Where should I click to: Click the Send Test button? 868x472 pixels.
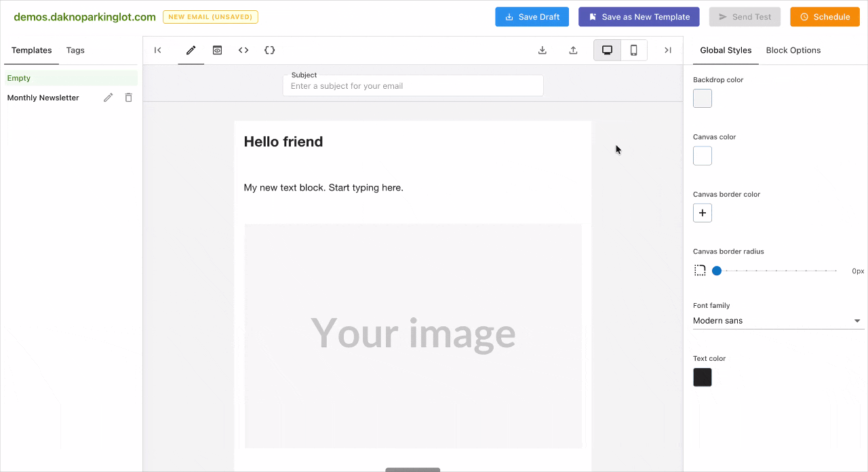[745, 17]
